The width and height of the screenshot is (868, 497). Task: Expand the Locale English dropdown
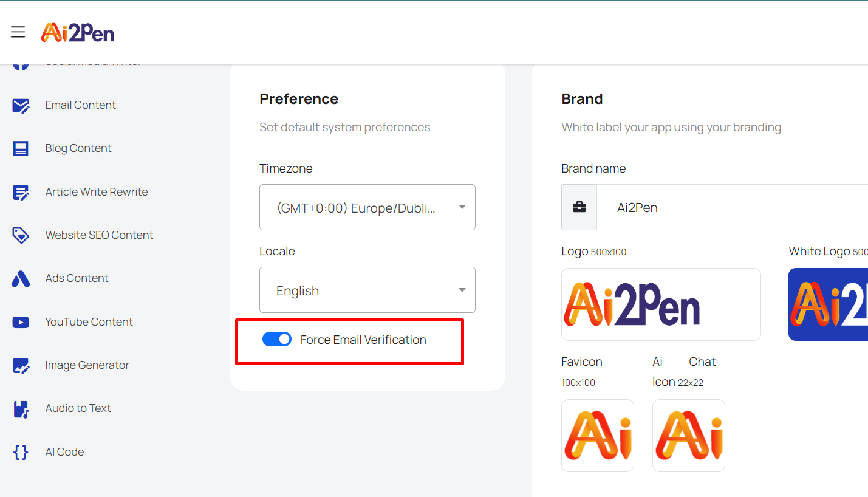367,290
